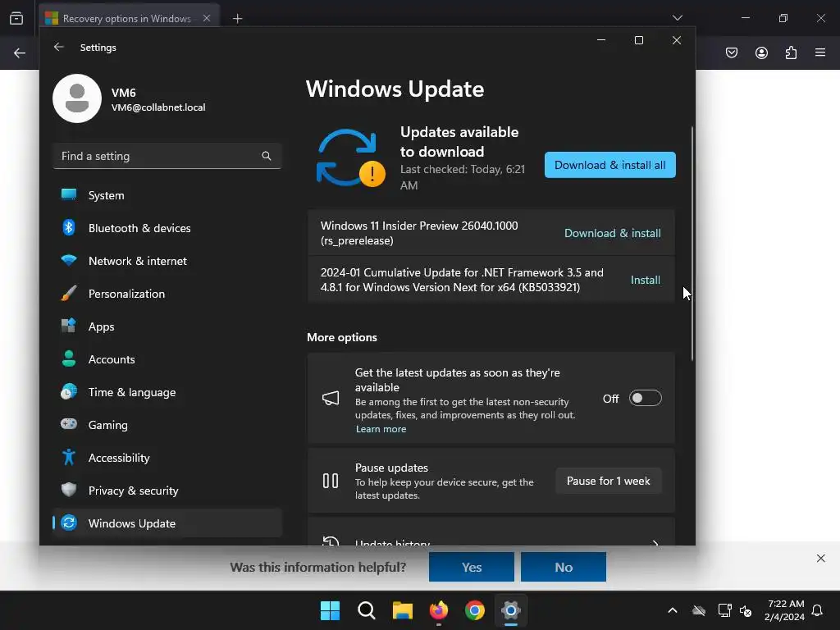The image size is (840, 630).
Task: Select Windows Update in the sidebar
Action: [167, 523]
